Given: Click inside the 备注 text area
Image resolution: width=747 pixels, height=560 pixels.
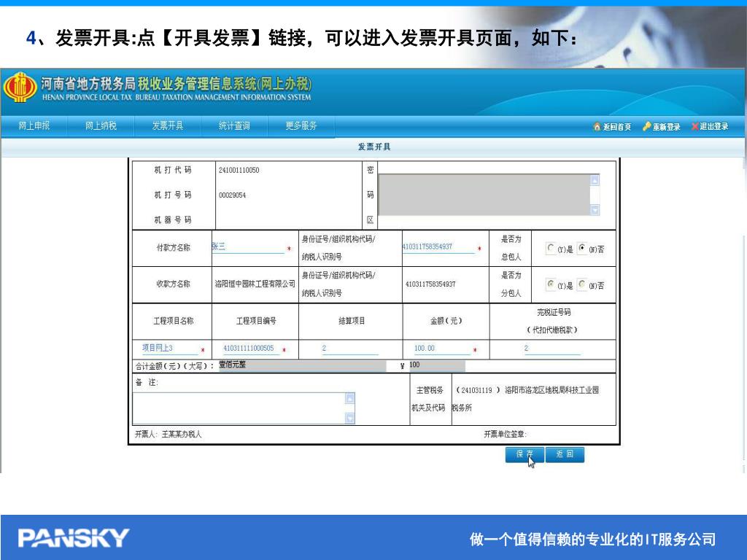Looking at the screenshot, I should point(239,408).
